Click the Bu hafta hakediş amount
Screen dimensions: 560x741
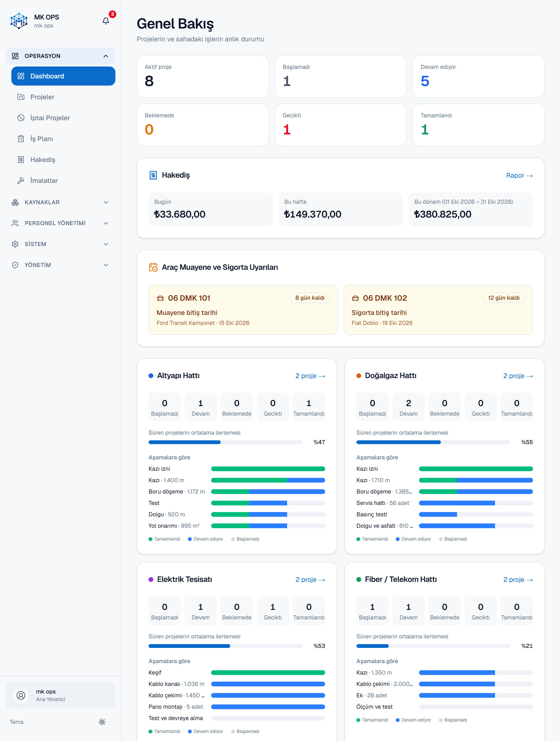313,214
